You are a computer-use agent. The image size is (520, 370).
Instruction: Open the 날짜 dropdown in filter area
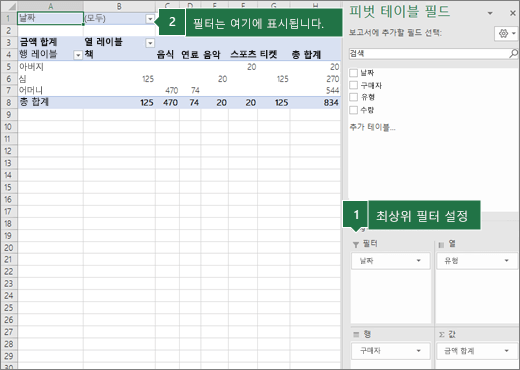click(419, 261)
